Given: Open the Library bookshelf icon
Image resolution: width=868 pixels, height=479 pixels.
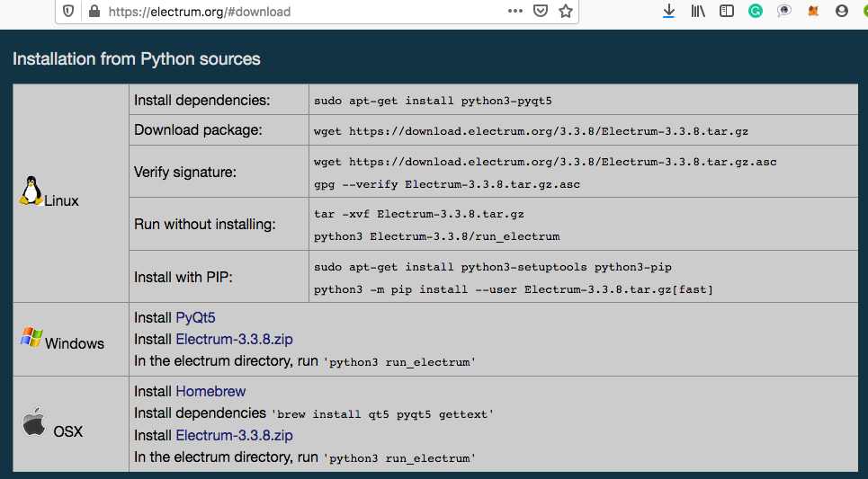Looking at the screenshot, I should coord(697,11).
